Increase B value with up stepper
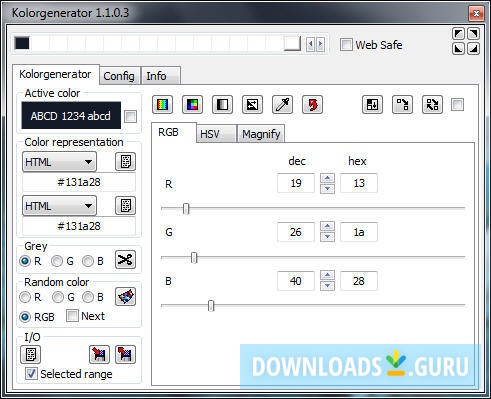The height and width of the screenshot is (399, 491). (327, 275)
